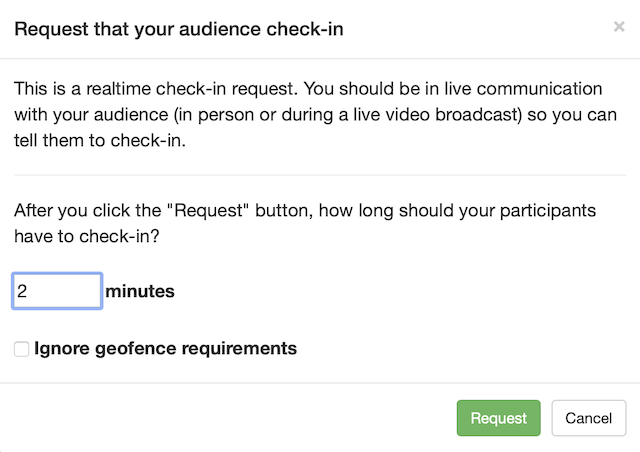Click the empty footer area left of Request

click(x=229, y=418)
